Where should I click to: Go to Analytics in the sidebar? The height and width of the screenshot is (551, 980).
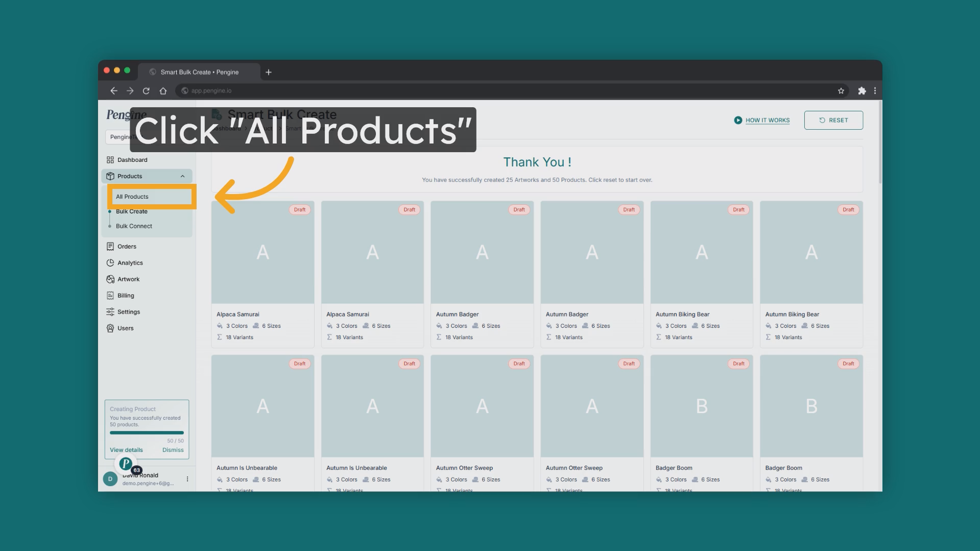pyautogui.click(x=130, y=263)
